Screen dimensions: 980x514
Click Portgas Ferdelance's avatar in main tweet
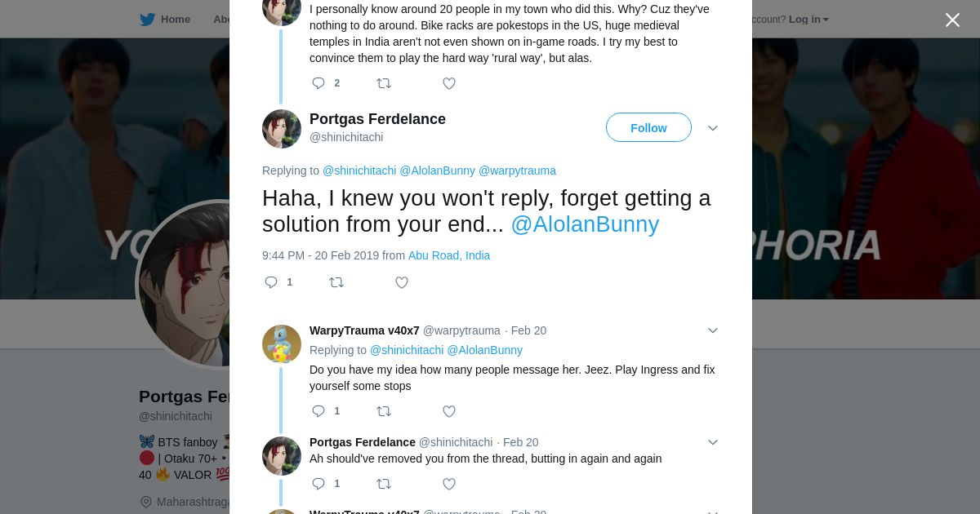(x=282, y=129)
